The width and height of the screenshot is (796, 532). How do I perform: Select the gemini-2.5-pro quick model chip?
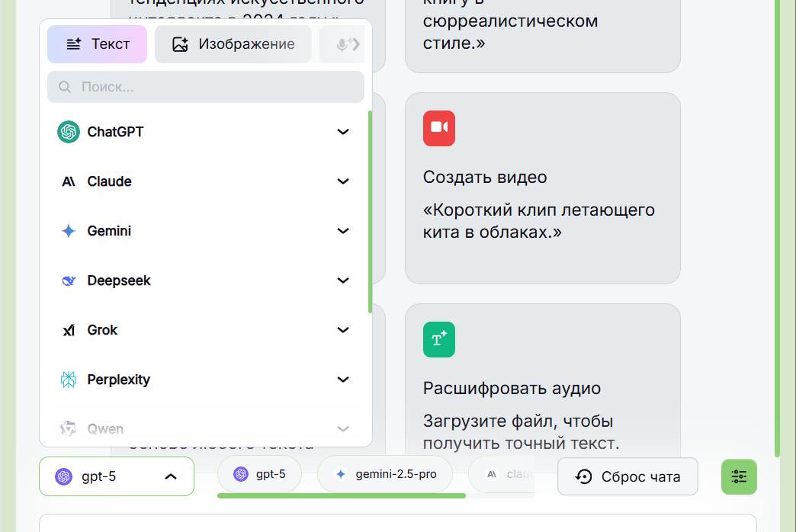click(385, 474)
